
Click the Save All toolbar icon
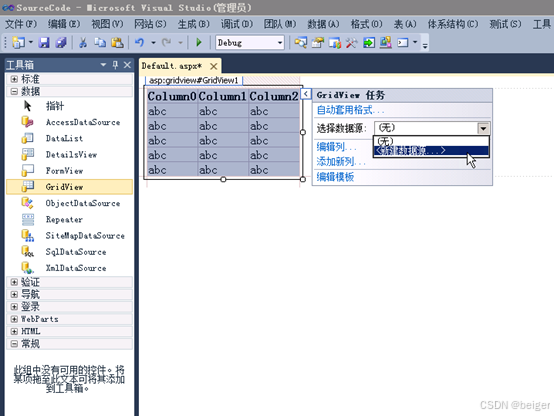[61, 43]
